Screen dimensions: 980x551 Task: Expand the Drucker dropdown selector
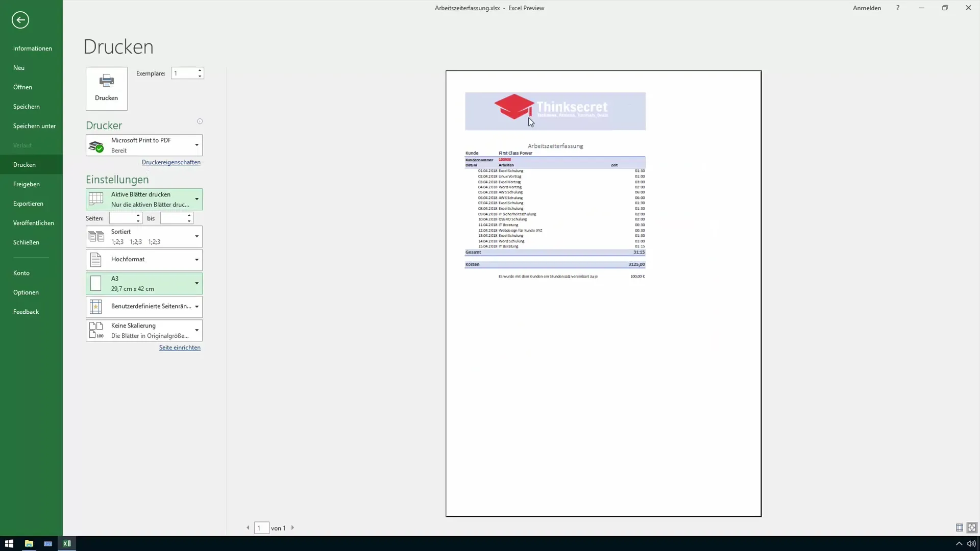point(197,144)
